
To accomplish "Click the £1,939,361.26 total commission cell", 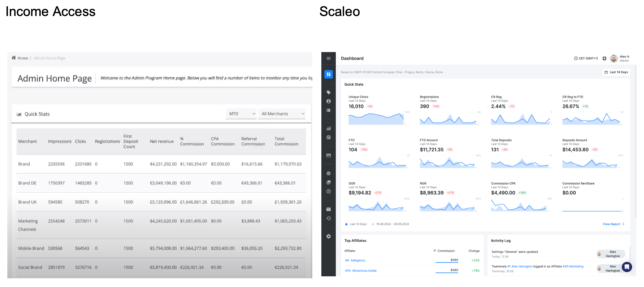I will click(288, 202).
